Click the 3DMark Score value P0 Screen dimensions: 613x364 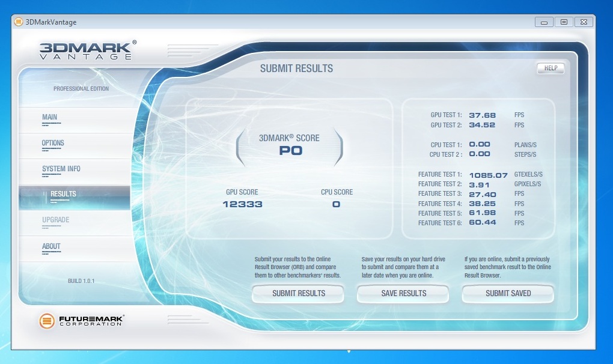click(x=290, y=151)
